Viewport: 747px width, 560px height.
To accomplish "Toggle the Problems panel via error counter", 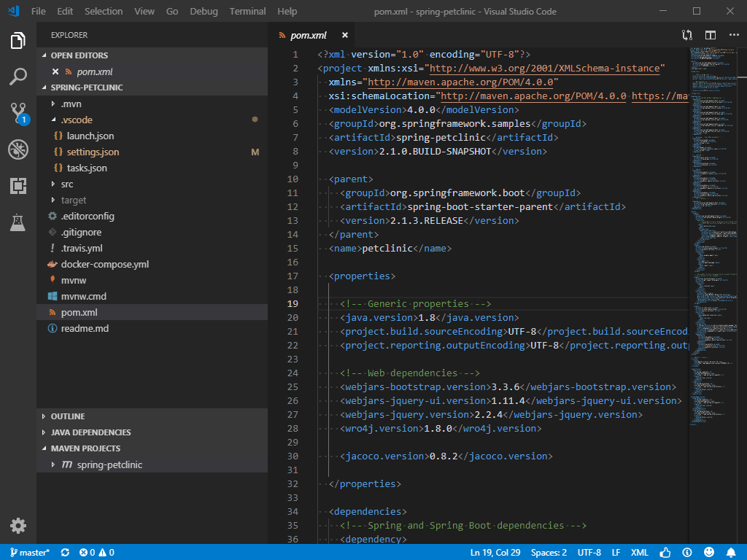I will point(96,552).
